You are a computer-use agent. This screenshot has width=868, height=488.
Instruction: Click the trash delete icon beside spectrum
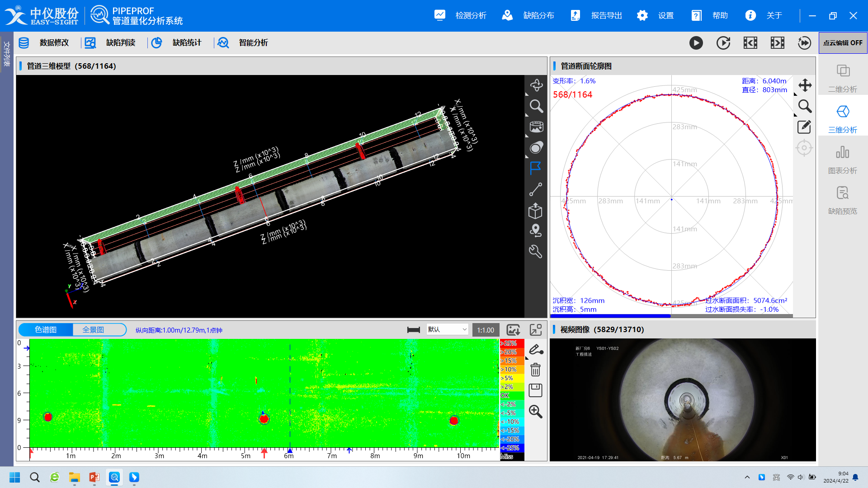pos(536,370)
